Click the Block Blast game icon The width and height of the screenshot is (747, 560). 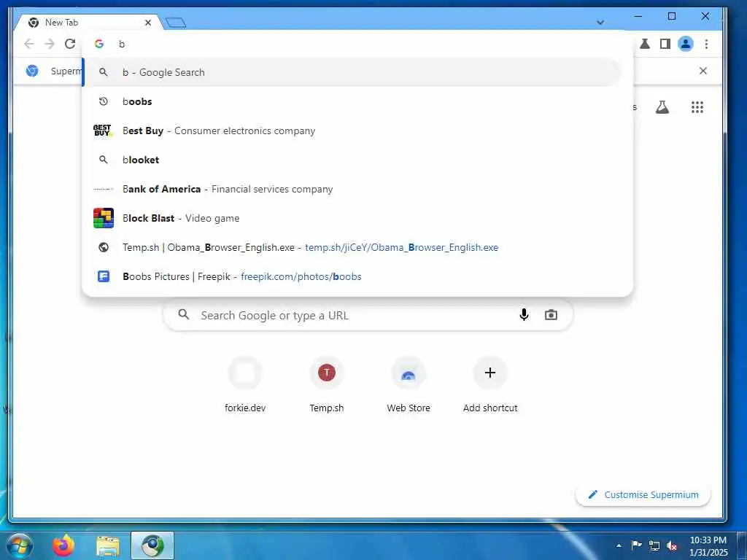click(x=104, y=218)
